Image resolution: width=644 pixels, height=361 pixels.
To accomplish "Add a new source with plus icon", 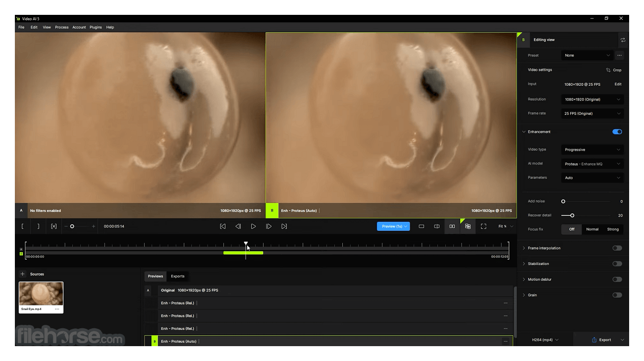I will click(x=22, y=274).
